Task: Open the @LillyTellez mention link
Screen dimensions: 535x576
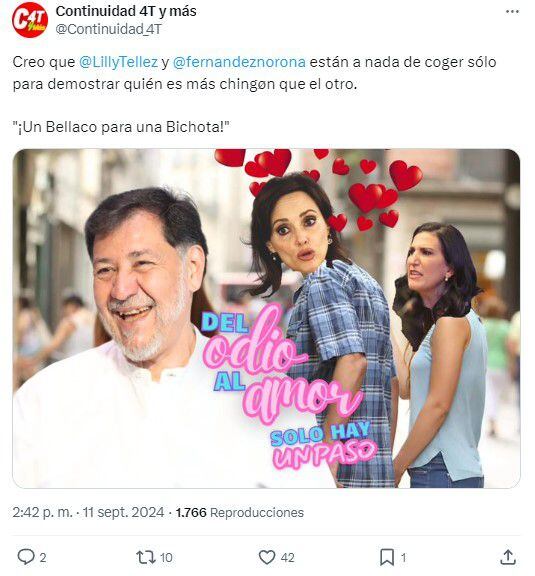Action: pyautogui.click(x=118, y=62)
